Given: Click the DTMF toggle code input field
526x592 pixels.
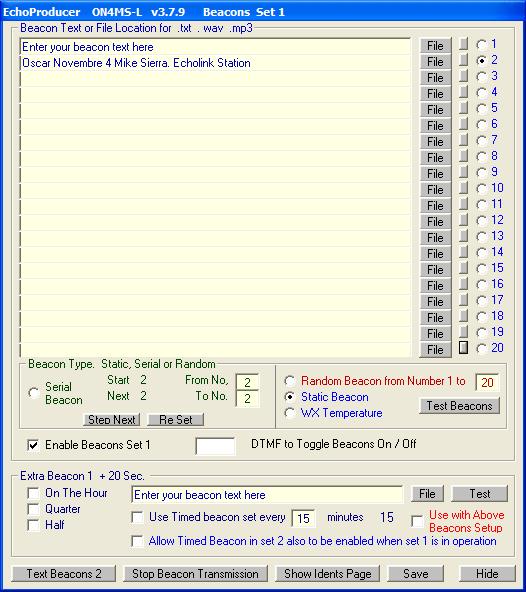Looking at the screenshot, I should pos(215,446).
